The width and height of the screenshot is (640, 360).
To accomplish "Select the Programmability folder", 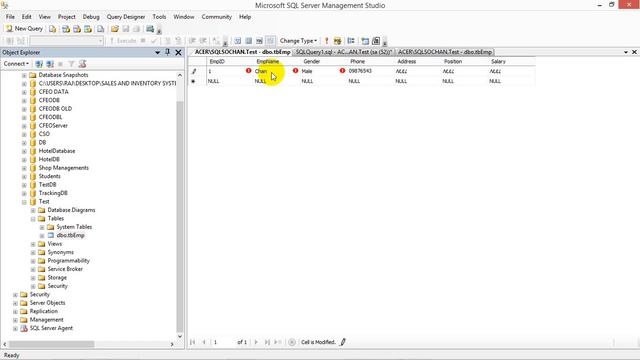I will pyautogui.click(x=68, y=261).
